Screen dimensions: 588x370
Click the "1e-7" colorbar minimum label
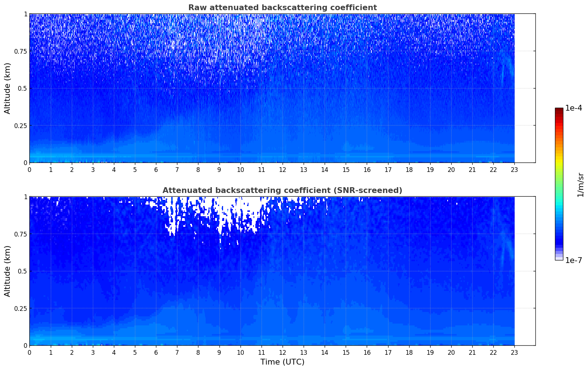coord(573,260)
